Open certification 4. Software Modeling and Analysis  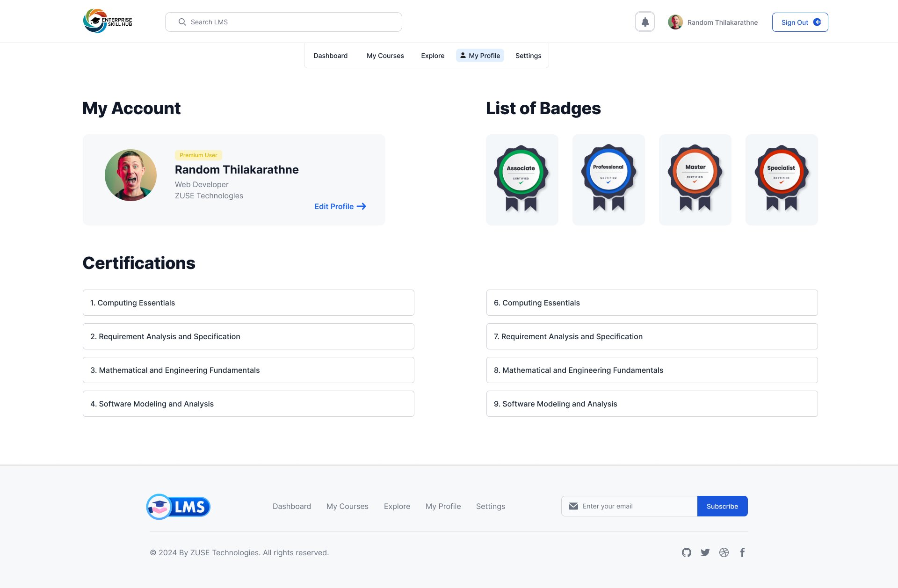(248, 404)
